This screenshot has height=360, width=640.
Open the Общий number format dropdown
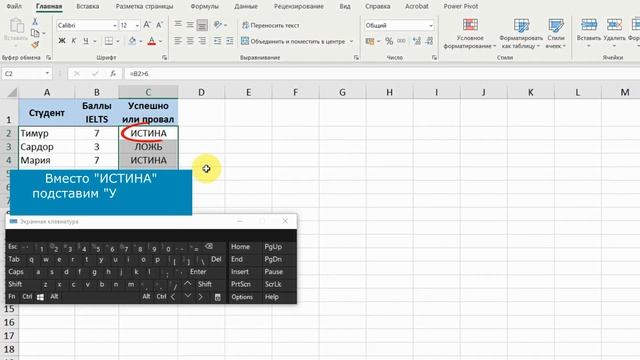(431, 25)
